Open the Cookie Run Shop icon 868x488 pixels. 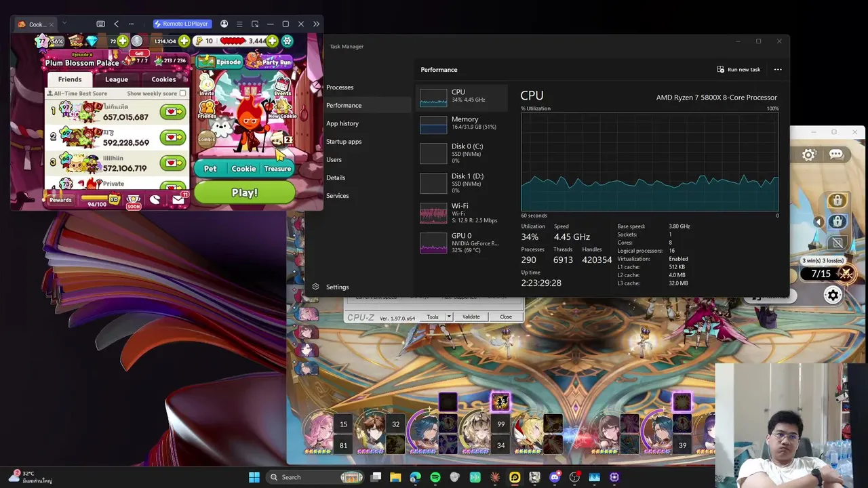(x=76, y=41)
